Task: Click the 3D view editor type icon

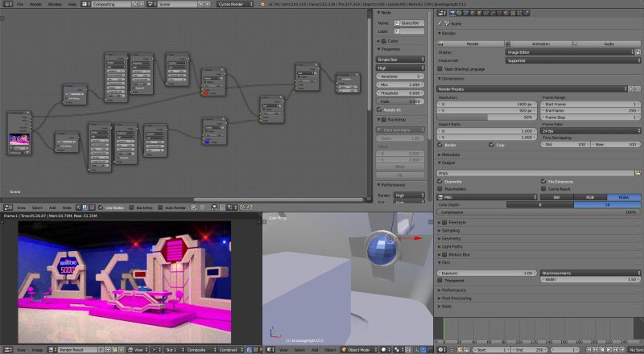Action: point(270,350)
